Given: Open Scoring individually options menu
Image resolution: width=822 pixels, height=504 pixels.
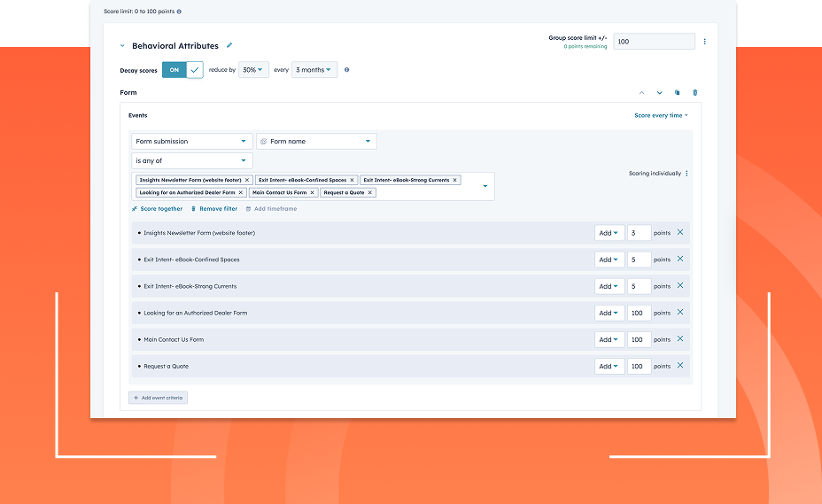Looking at the screenshot, I should 686,174.
